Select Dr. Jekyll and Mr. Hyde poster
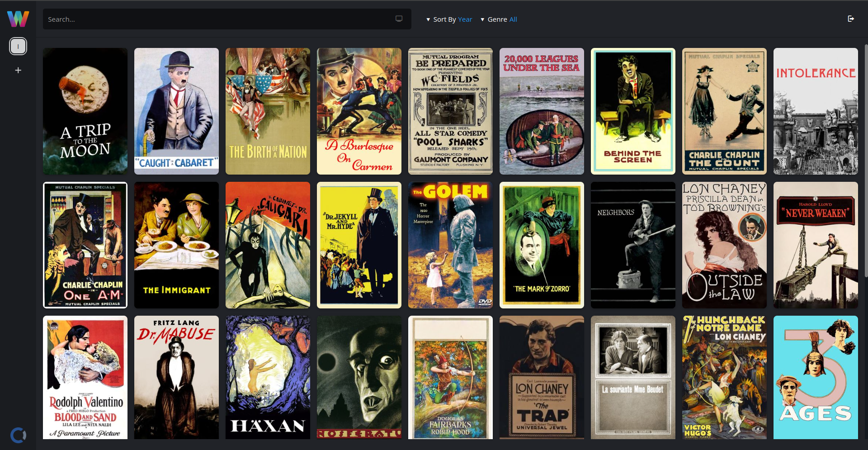 pyautogui.click(x=359, y=245)
